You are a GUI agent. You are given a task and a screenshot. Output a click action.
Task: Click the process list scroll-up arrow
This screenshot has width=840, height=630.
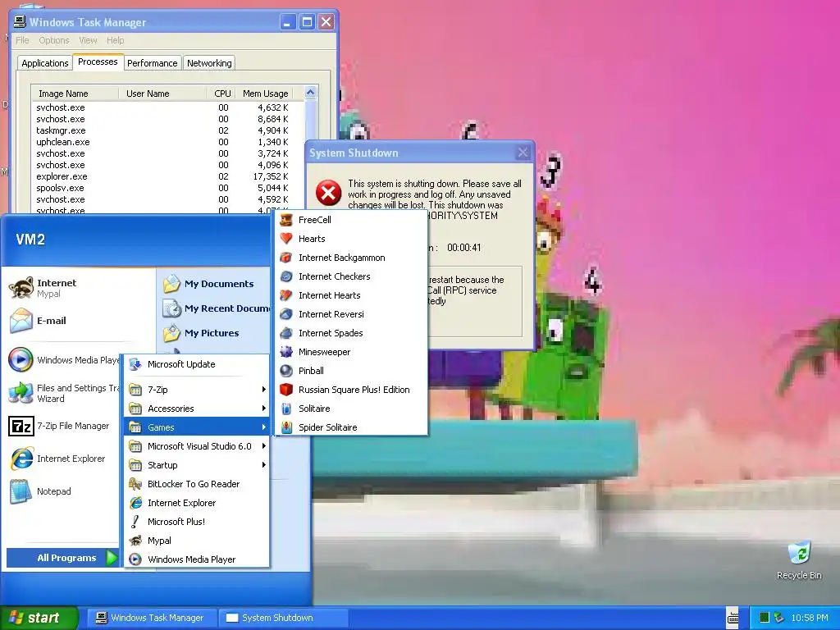click(x=311, y=93)
